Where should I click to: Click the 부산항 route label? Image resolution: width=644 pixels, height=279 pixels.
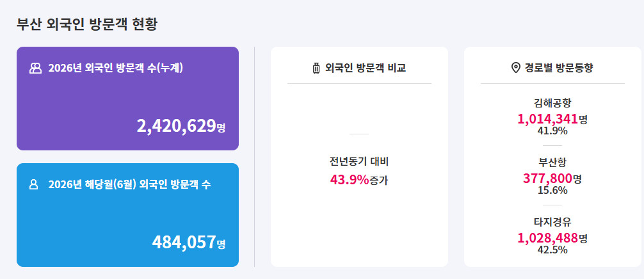coord(552,161)
